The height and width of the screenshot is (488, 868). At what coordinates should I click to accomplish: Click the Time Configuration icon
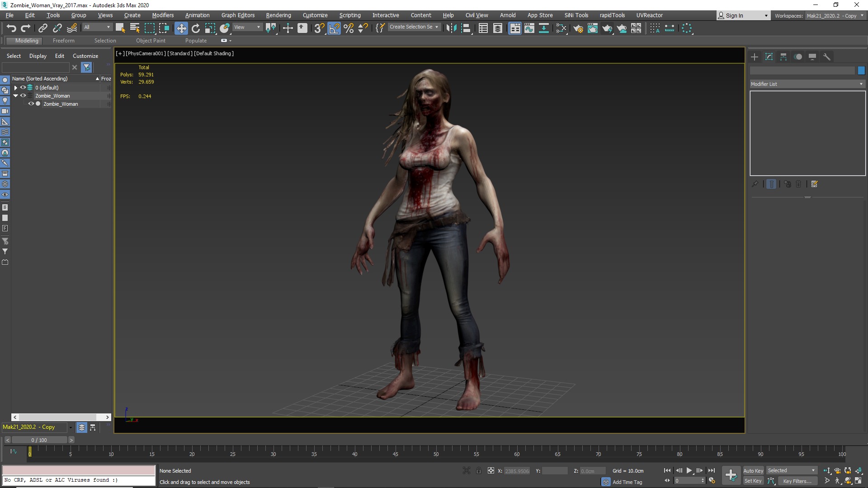[712, 481]
